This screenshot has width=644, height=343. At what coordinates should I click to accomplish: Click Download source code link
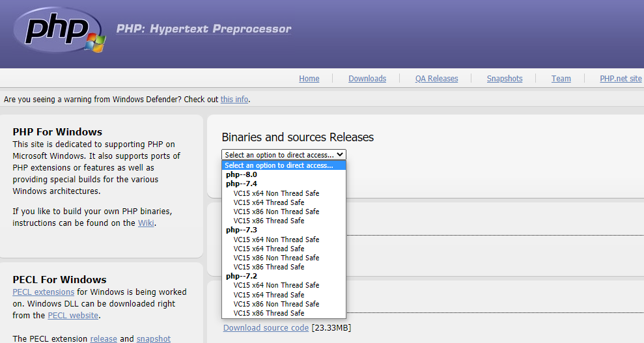[266, 327]
